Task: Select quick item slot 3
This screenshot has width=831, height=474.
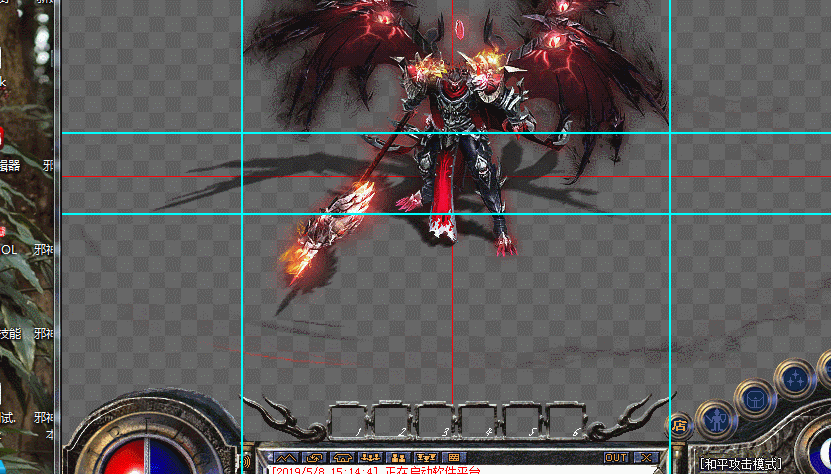Action: click(435, 422)
